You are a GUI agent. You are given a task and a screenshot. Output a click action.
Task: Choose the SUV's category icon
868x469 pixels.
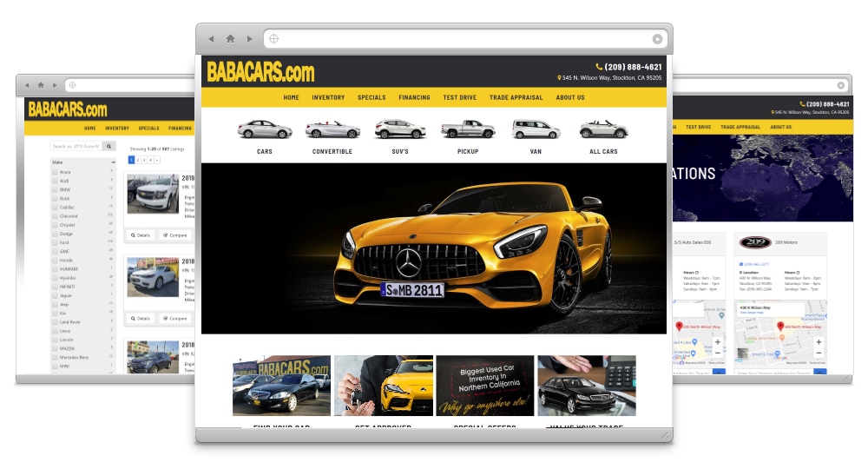click(399, 129)
